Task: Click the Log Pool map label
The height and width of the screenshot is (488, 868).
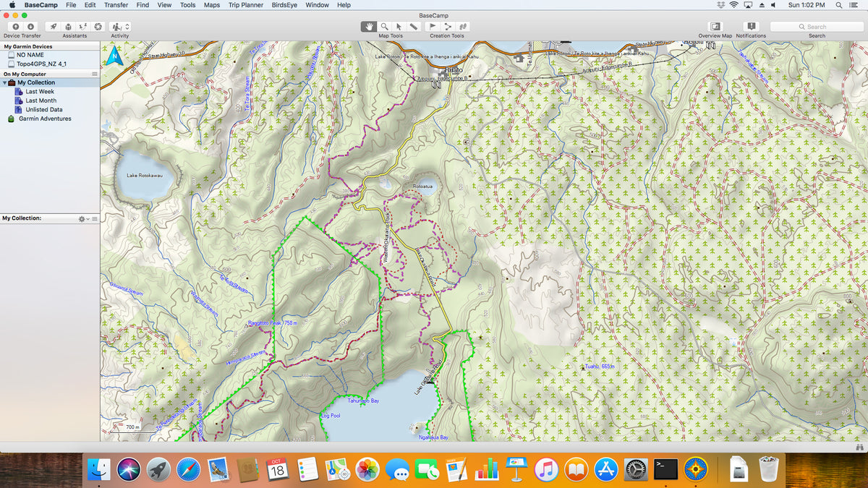Action: tap(330, 416)
